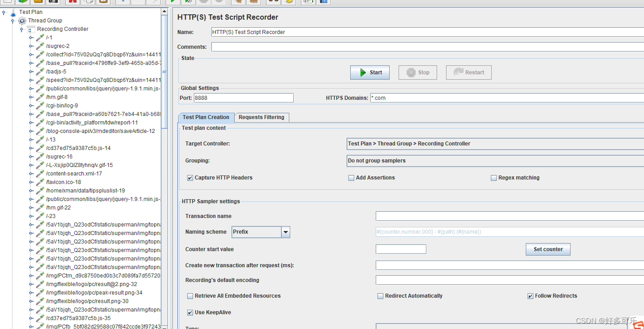Click the Recording Controller node icon
The width and height of the screenshot is (644, 329).
pyautogui.click(x=31, y=29)
